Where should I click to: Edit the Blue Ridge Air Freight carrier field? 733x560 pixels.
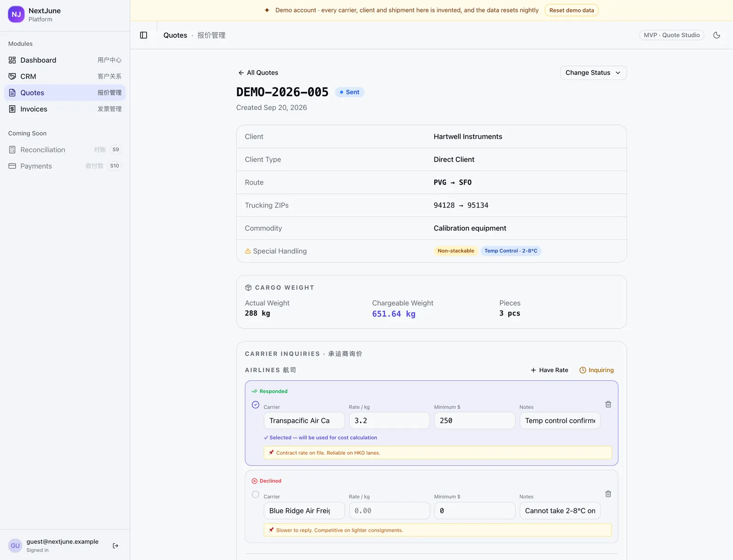tap(304, 511)
